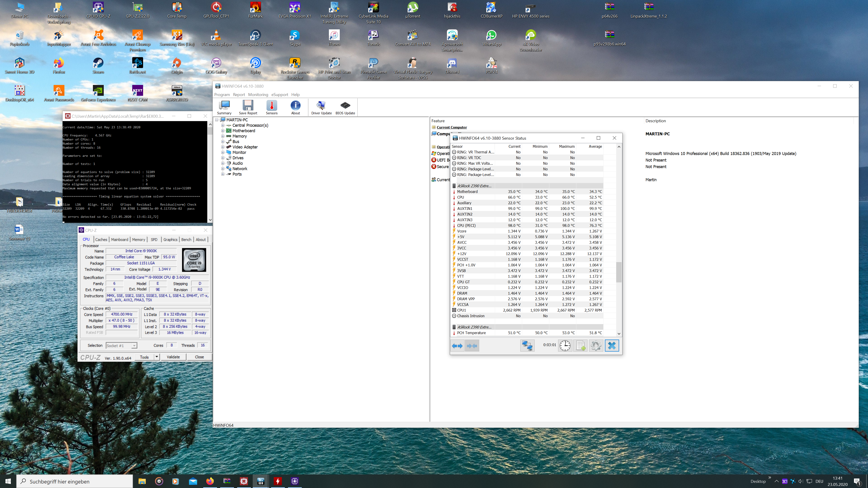Expand the Video Adapter tree node

pos(223,147)
